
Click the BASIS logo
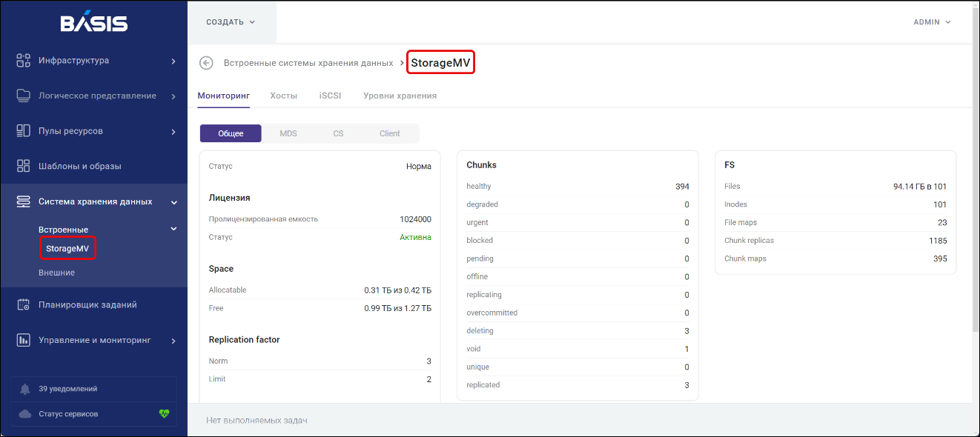pos(93,24)
